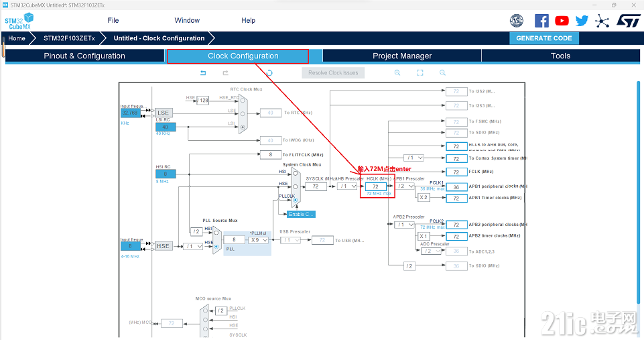The height and width of the screenshot is (340, 644).
Task: Open the Help menu
Action: point(248,21)
